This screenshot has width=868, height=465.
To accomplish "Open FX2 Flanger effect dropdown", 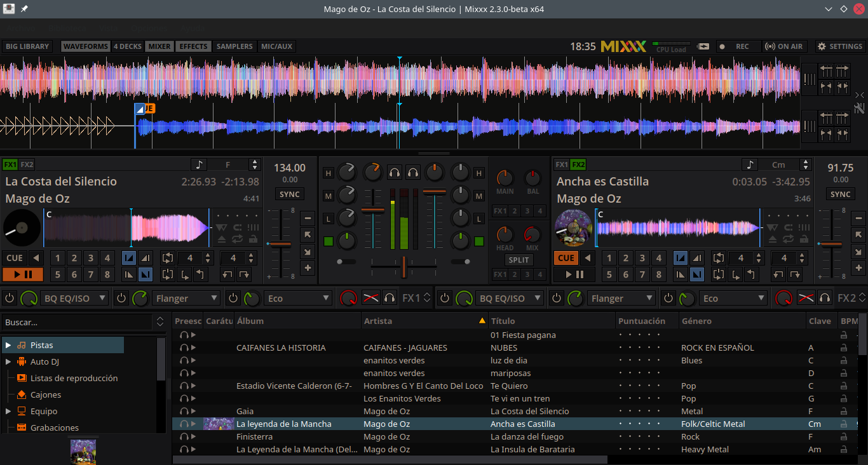I will (x=622, y=298).
